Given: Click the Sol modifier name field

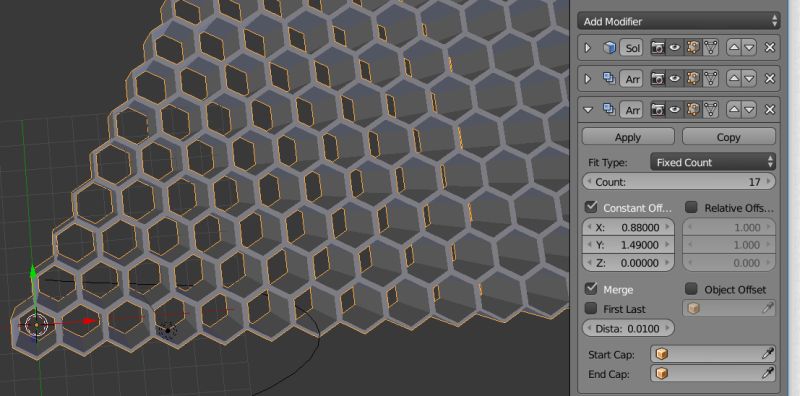Looking at the screenshot, I should pyautogui.click(x=632, y=48).
